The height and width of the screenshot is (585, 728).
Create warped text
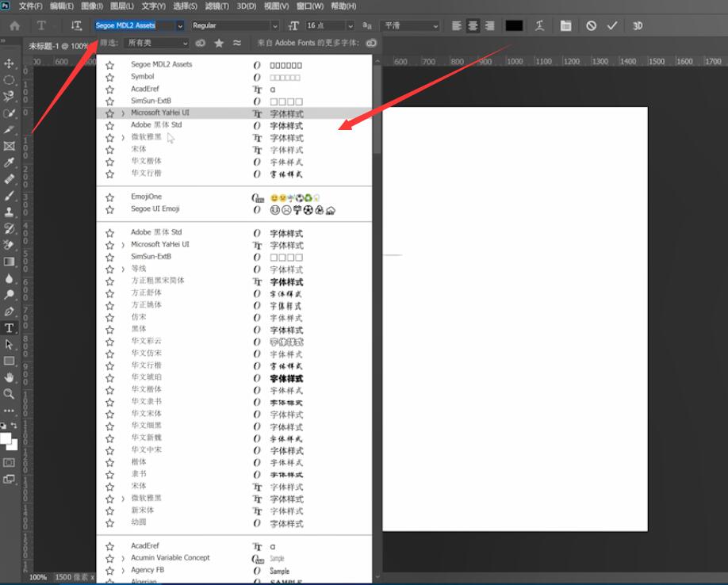[x=539, y=25]
